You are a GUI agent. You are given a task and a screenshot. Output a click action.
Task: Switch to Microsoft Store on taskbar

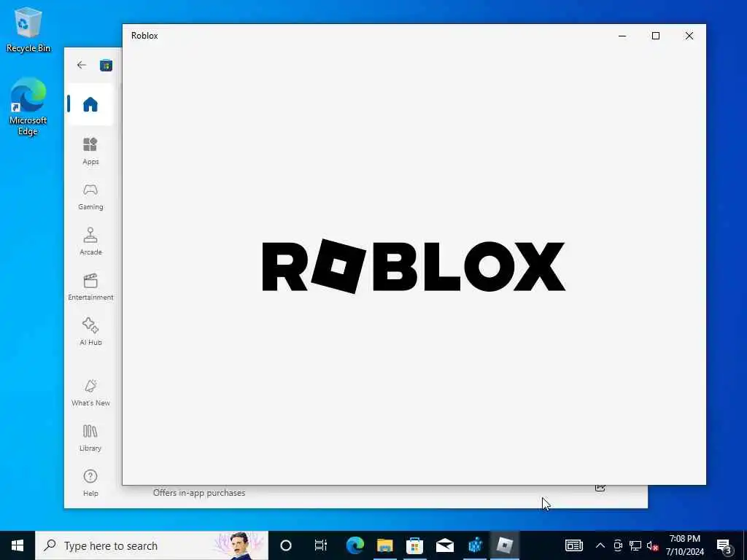414,545
